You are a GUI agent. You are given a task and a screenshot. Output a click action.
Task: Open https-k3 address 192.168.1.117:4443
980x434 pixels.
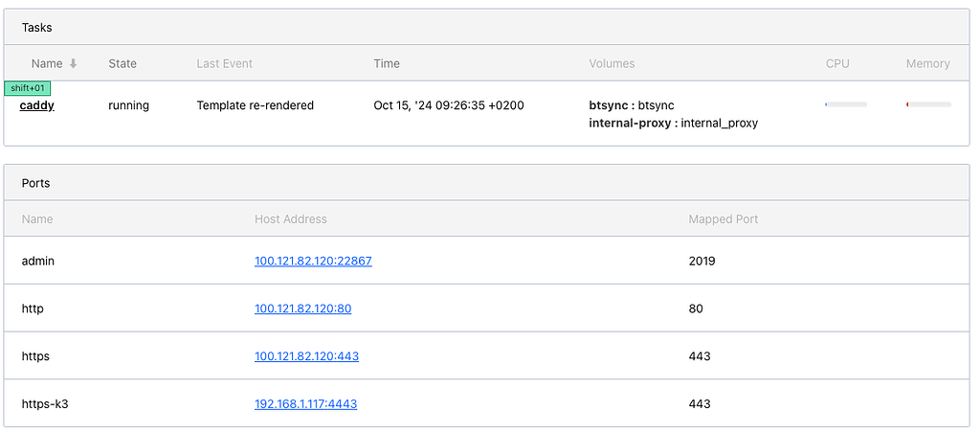(305, 404)
